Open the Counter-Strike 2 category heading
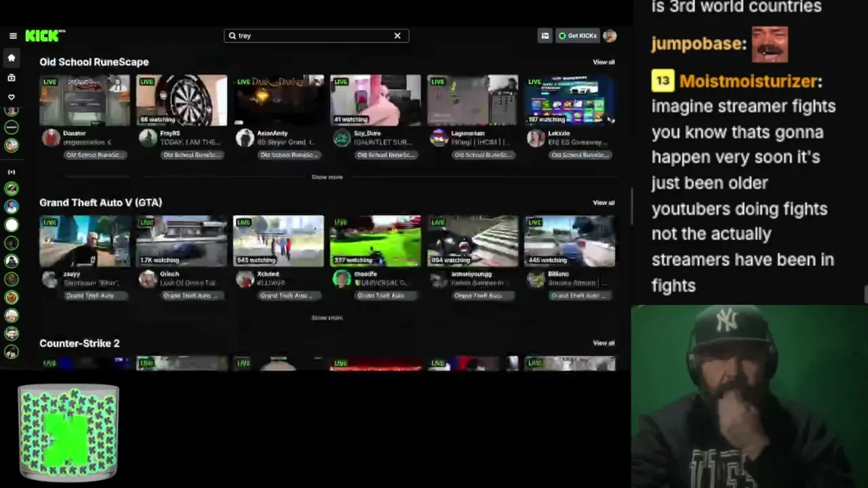The image size is (868, 488). coord(79,343)
